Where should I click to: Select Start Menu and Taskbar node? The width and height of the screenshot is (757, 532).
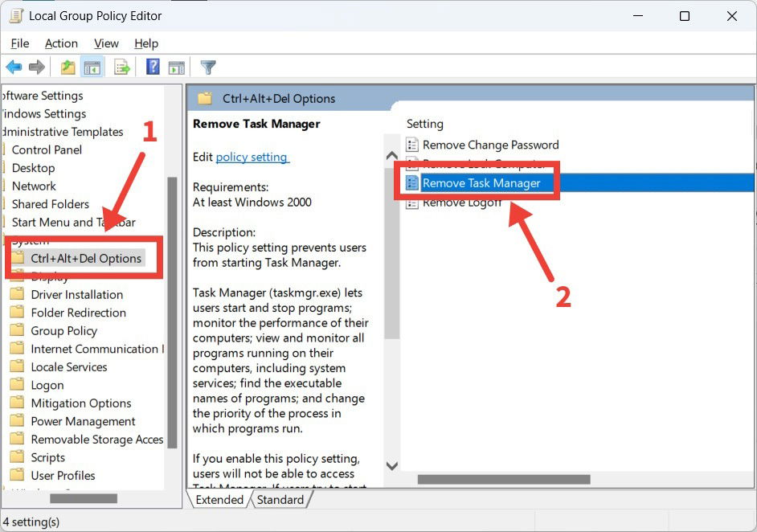(x=73, y=222)
